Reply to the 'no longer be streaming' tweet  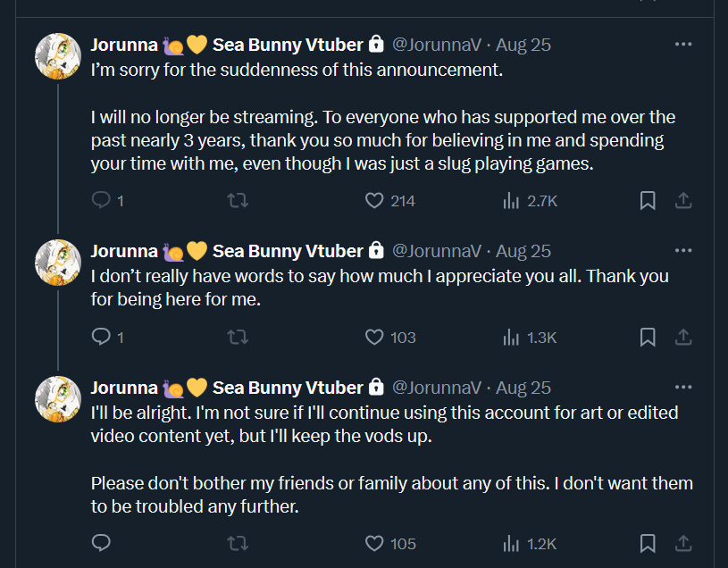[x=102, y=201]
